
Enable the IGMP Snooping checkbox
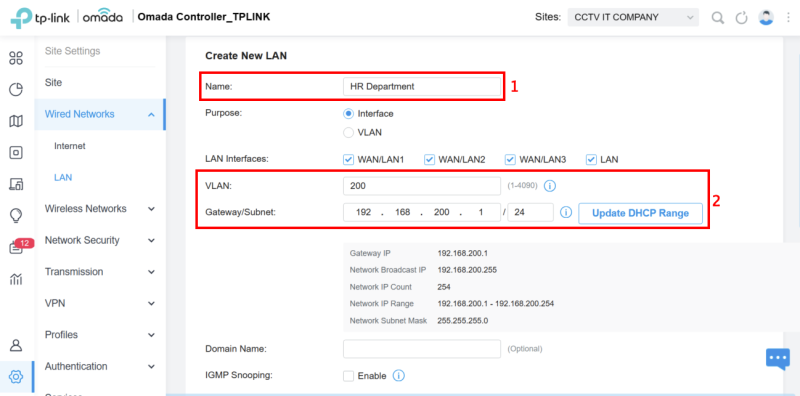(348, 376)
